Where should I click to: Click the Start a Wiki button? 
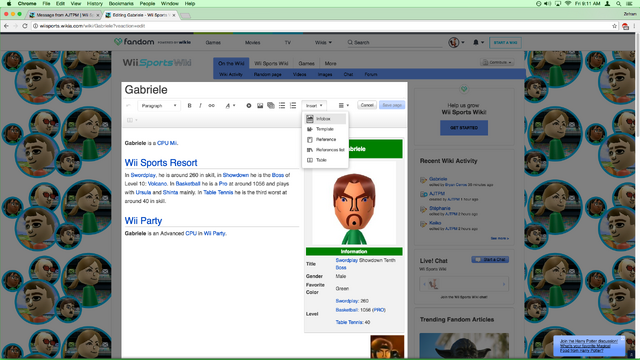click(x=505, y=42)
